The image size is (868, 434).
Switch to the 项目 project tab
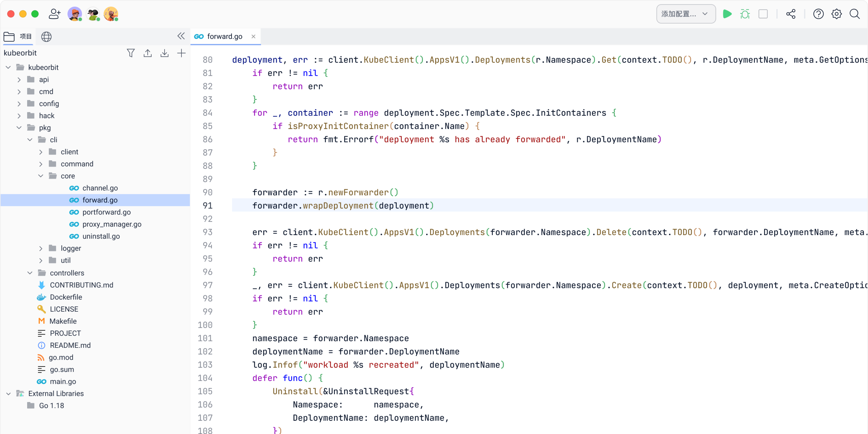pos(18,36)
